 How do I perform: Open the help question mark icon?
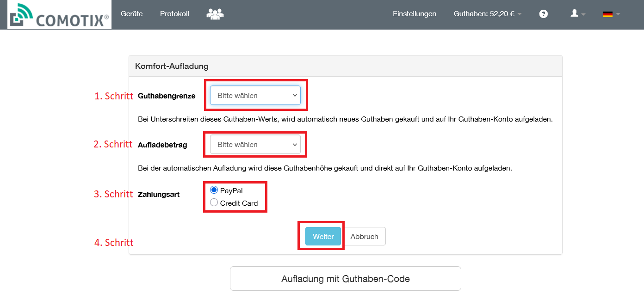tap(544, 14)
